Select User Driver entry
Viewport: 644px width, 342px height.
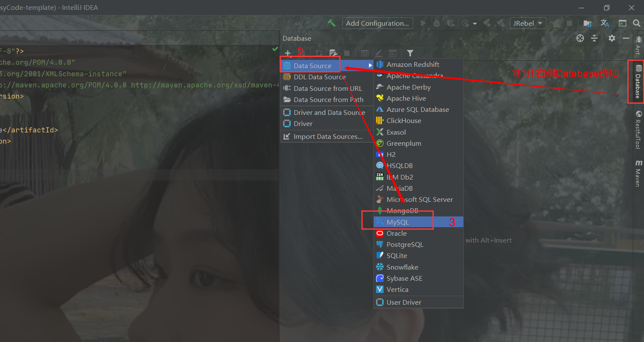(x=418, y=302)
